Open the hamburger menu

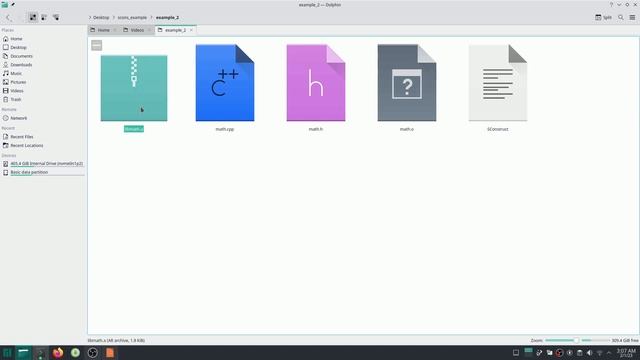pos(632,18)
